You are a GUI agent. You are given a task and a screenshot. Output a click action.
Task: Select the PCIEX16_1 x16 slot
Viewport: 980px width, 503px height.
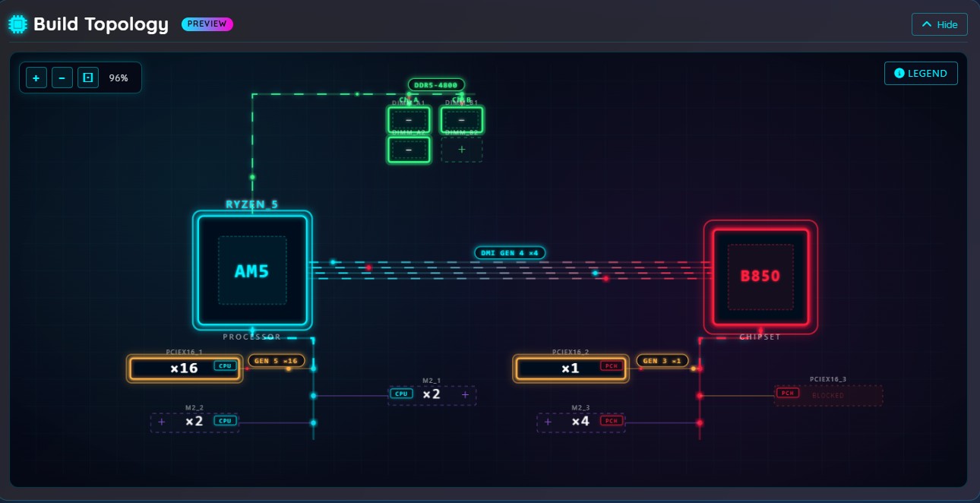click(x=185, y=369)
